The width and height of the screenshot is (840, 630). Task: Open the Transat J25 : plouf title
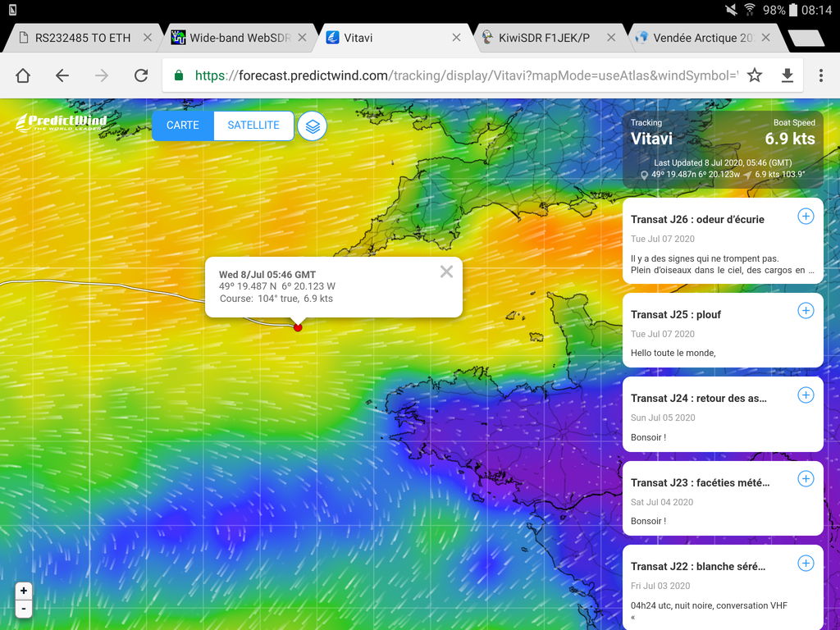click(x=676, y=315)
